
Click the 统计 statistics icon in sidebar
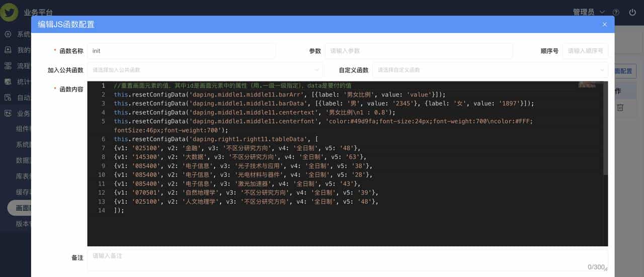[x=8, y=81]
